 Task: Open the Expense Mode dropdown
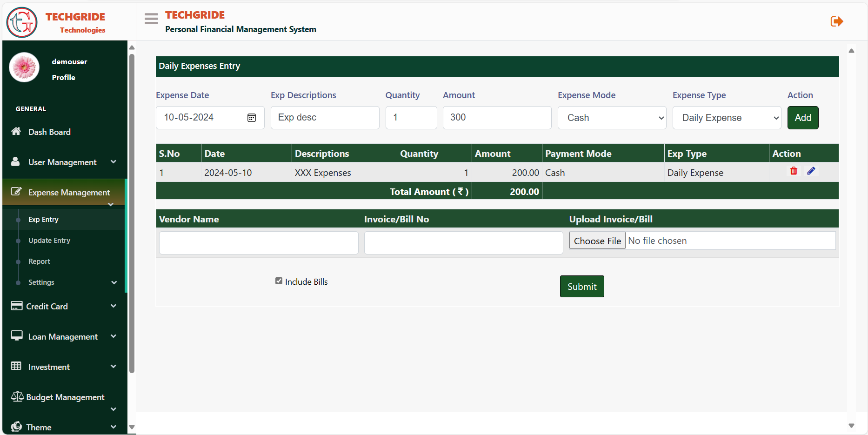[612, 118]
